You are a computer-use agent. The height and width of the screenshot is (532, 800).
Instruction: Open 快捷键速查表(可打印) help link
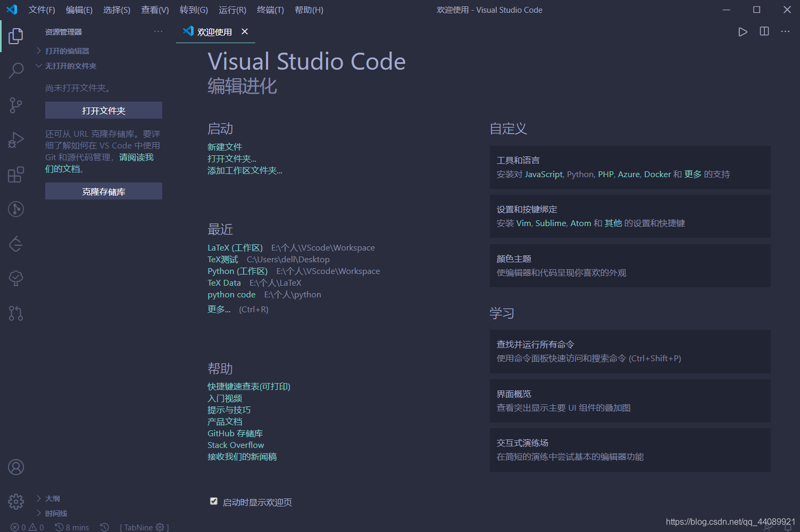(x=249, y=386)
